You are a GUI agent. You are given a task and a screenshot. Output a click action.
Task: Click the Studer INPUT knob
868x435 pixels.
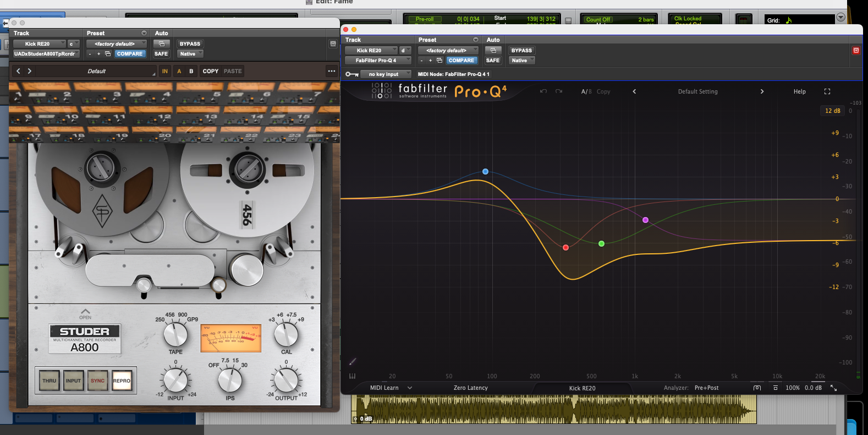[x=175, y=379]
